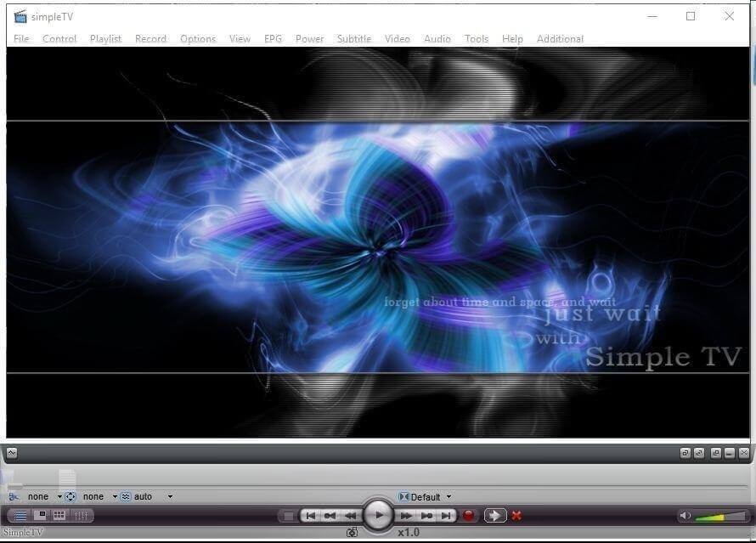Start recording with the red record button

(x=468, y=516)
